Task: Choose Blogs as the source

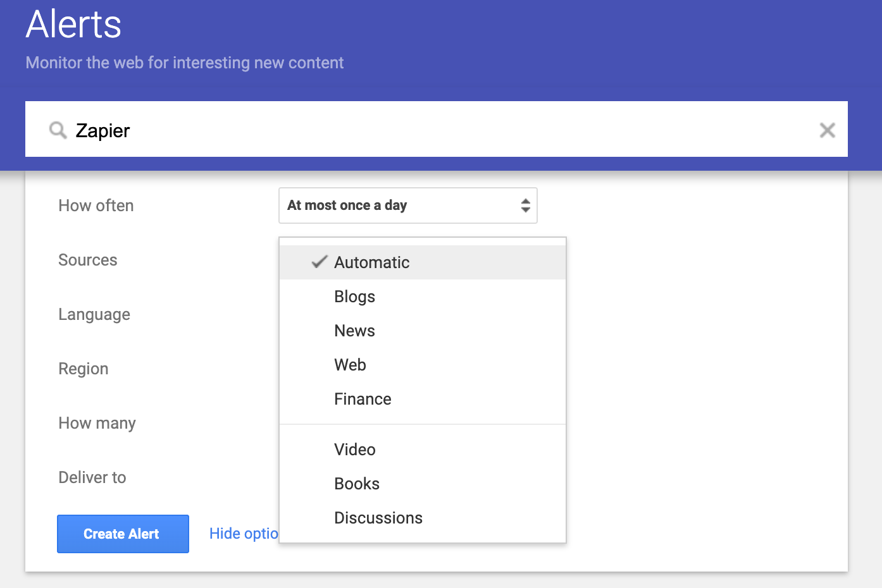Action: tap(423, 297)
